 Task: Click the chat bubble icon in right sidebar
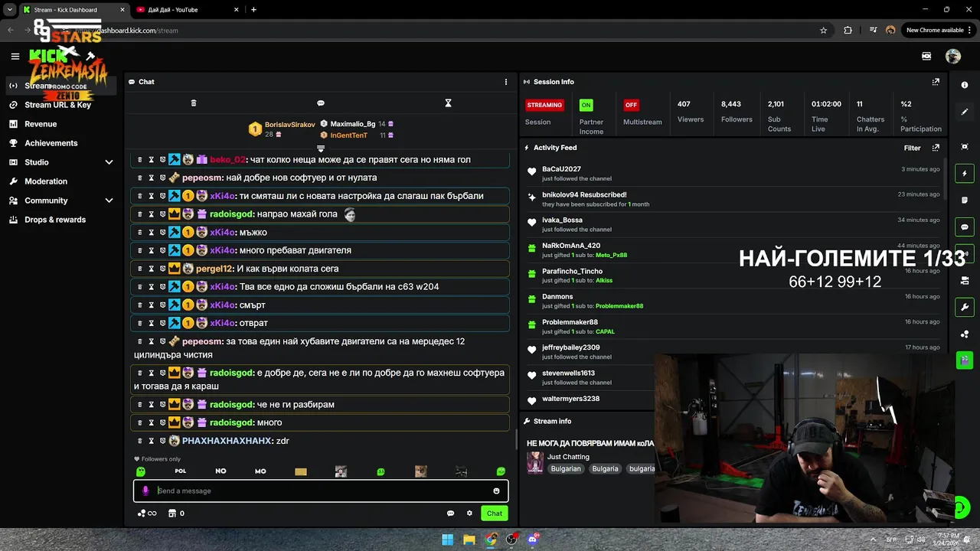pos(965,227)
